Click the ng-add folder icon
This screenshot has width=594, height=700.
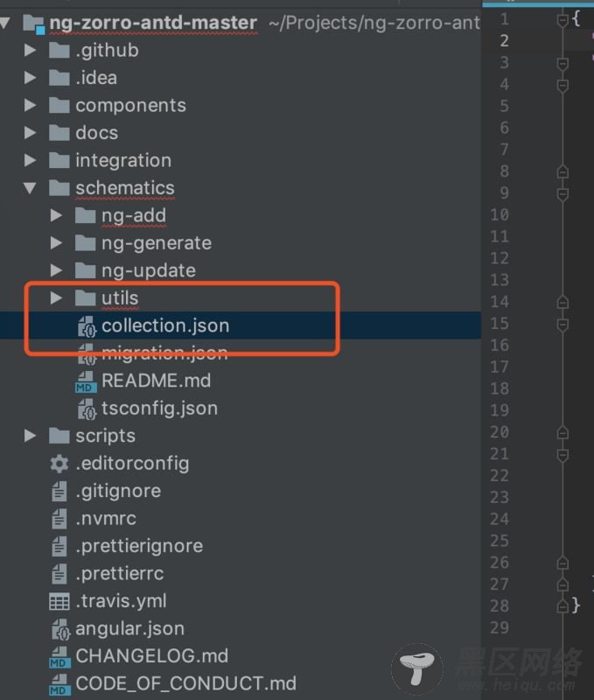[x=85, y=215]
